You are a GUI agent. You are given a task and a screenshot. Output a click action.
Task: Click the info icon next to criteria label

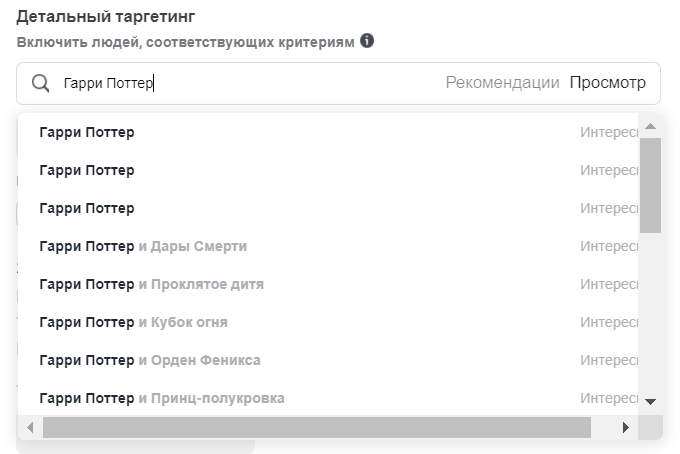367,41
